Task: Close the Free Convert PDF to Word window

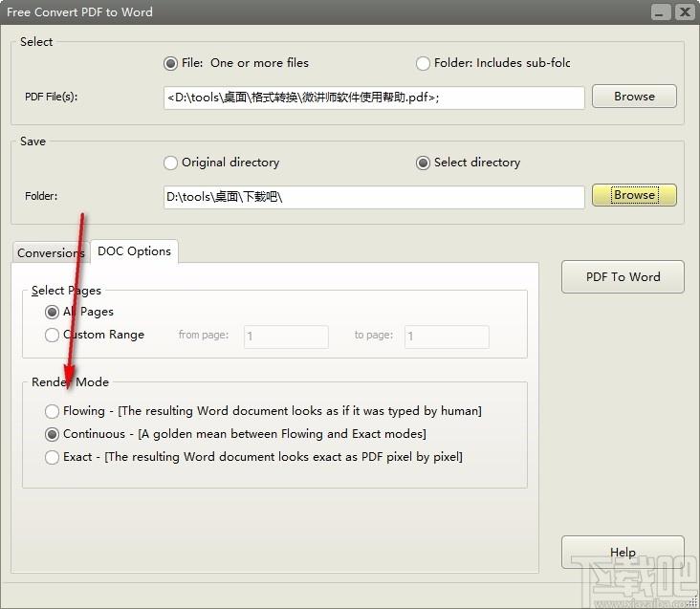Action: tap(685, 12)
